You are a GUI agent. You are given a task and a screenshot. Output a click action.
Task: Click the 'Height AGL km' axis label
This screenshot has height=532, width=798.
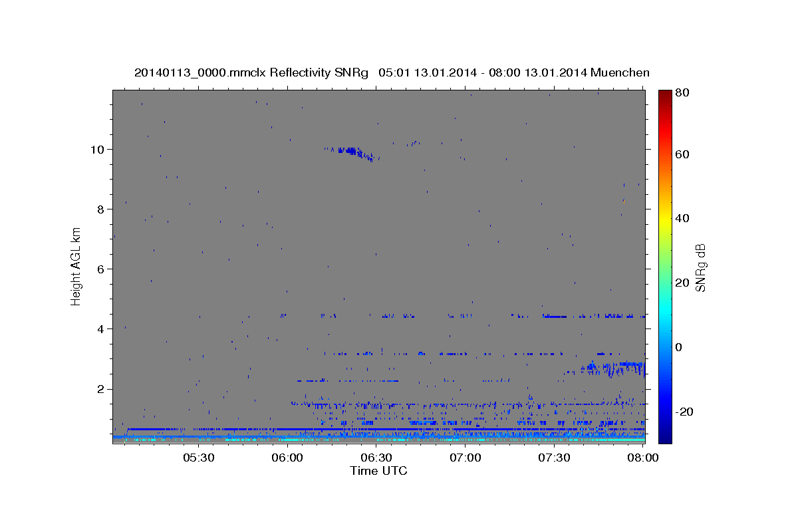[x=76, y=267]
